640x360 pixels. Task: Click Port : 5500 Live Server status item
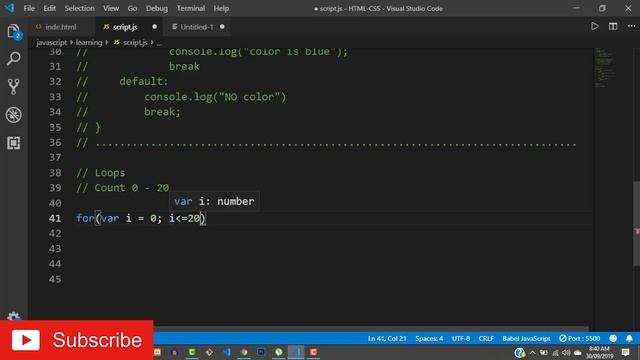click(x=580, y=338)
